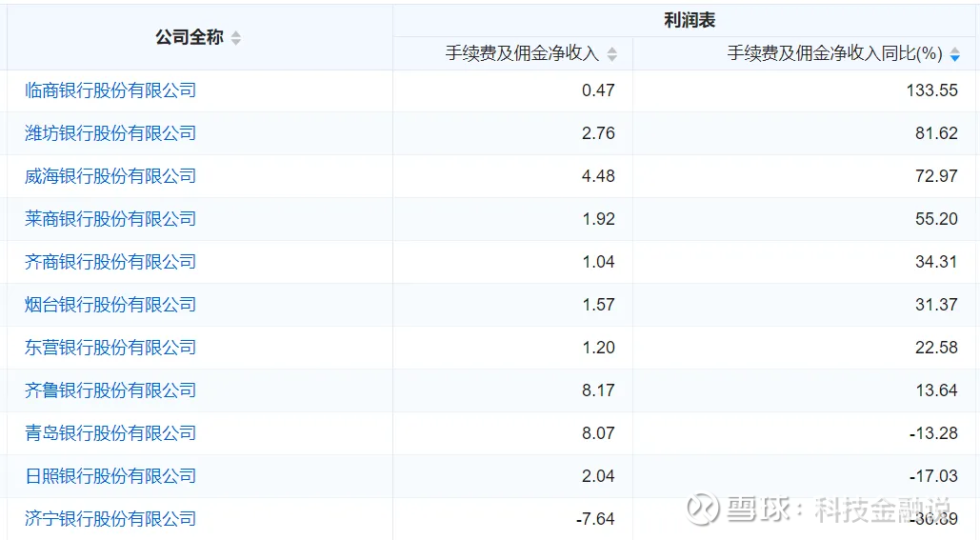Sort by 手续费及佣金净收入 sort arrows
The image size is (980, 540).
(x=611, y=54)
